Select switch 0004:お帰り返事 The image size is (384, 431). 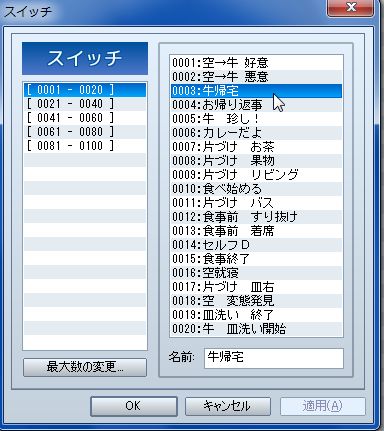coord(256,105)
